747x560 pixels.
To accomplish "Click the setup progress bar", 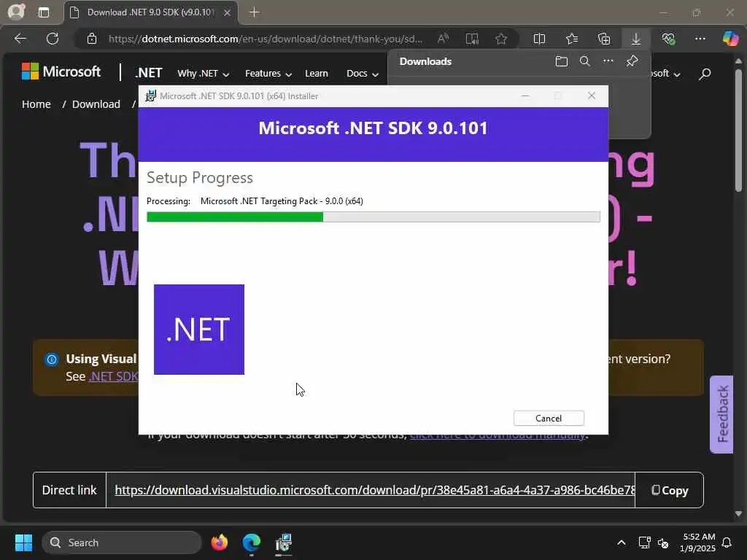I will tap(373, 217).
